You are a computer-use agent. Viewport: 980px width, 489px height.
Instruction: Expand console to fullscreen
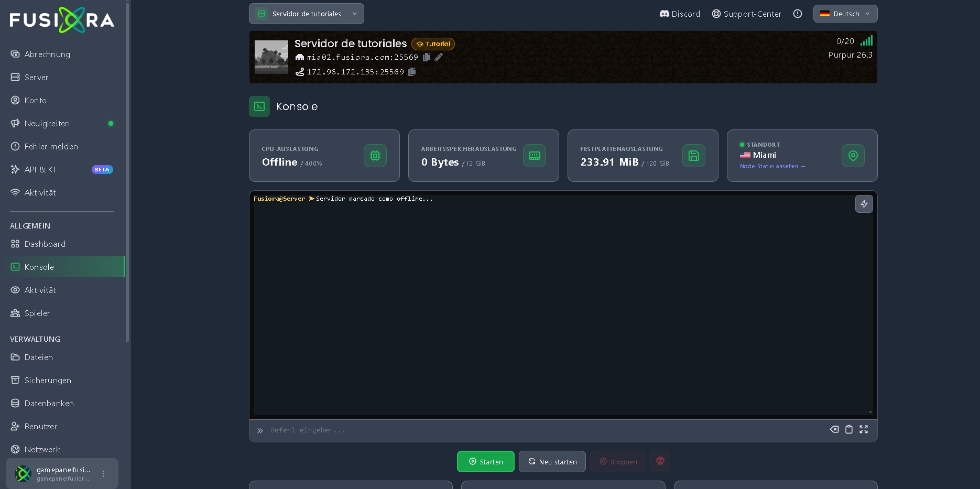pyautogui.click(x=864, y=429)
